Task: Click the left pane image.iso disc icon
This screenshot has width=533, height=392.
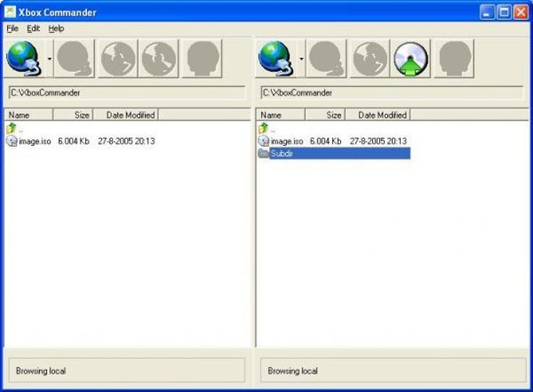Action: pyautogui.click(x=12, y=141)
